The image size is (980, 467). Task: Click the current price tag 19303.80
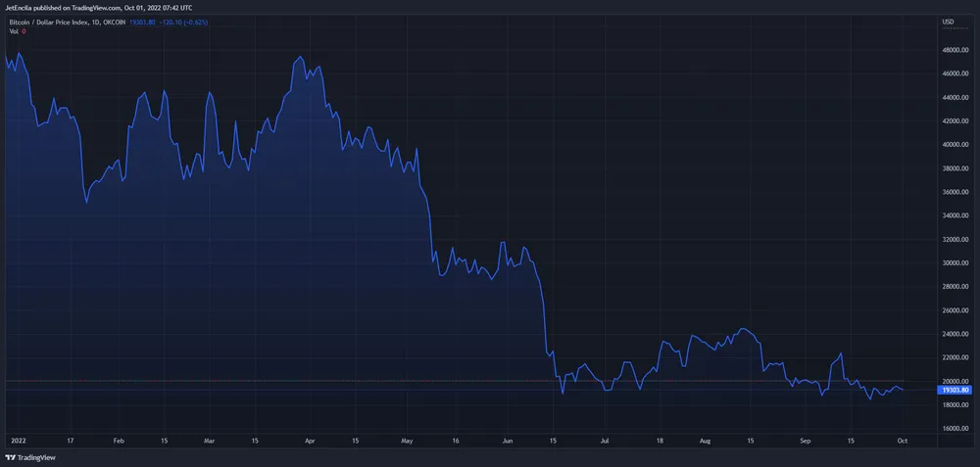point(954,390)
